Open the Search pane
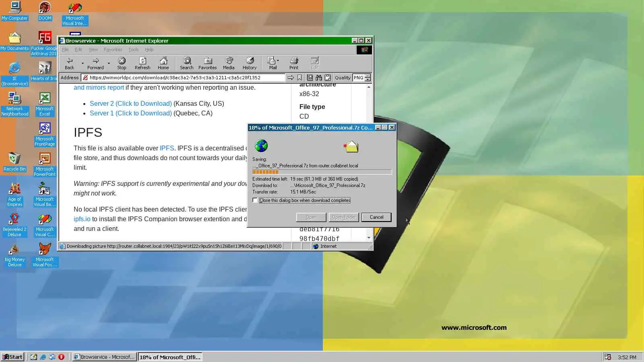Viewport: 644px width, 362px height. [x=187, y=63]
